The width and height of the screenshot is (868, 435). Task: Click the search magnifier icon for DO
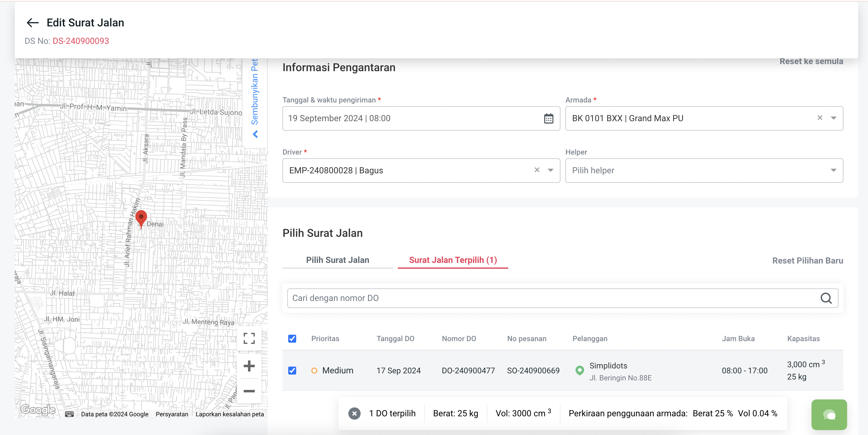[826, 298]
